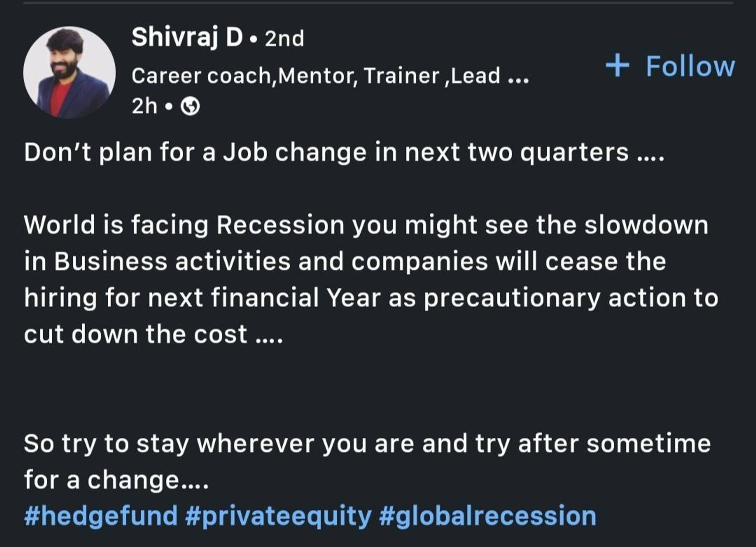Select the "Don't plan for a Job change" line
This screenshot has width=756, height=547.
[344, 152]
